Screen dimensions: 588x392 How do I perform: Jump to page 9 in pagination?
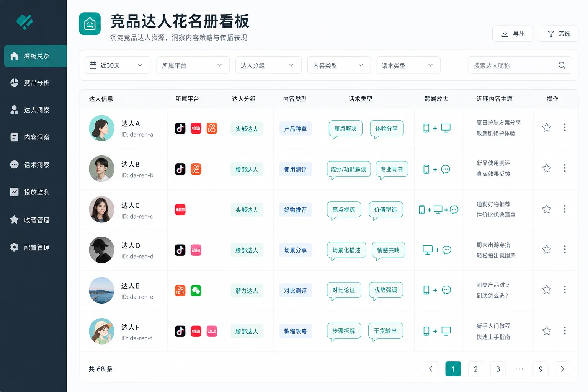click(x=541, y=369)
